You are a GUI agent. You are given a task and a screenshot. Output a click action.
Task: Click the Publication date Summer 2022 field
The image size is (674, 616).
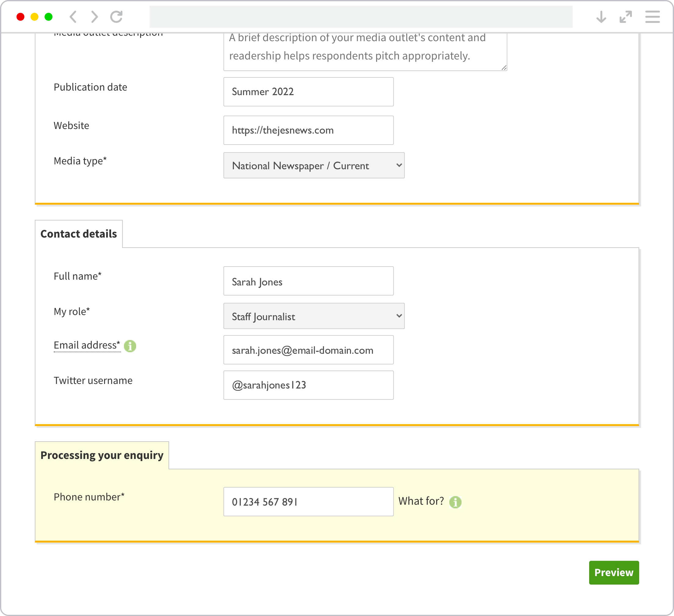[x=308, y=91]
